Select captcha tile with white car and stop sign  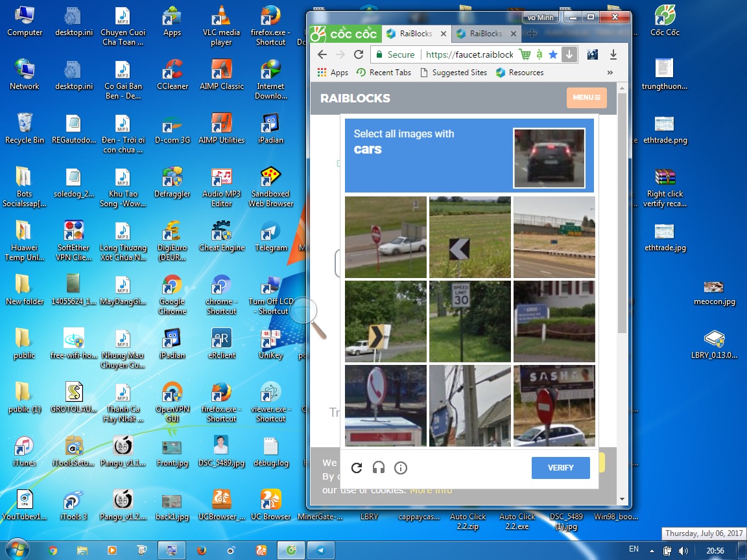point(386,237)
